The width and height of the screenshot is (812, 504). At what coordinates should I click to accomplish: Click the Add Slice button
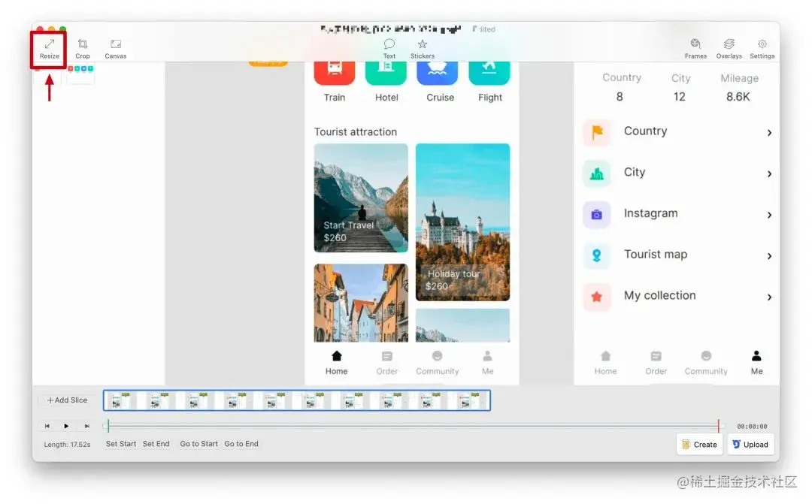pos(68,400)
